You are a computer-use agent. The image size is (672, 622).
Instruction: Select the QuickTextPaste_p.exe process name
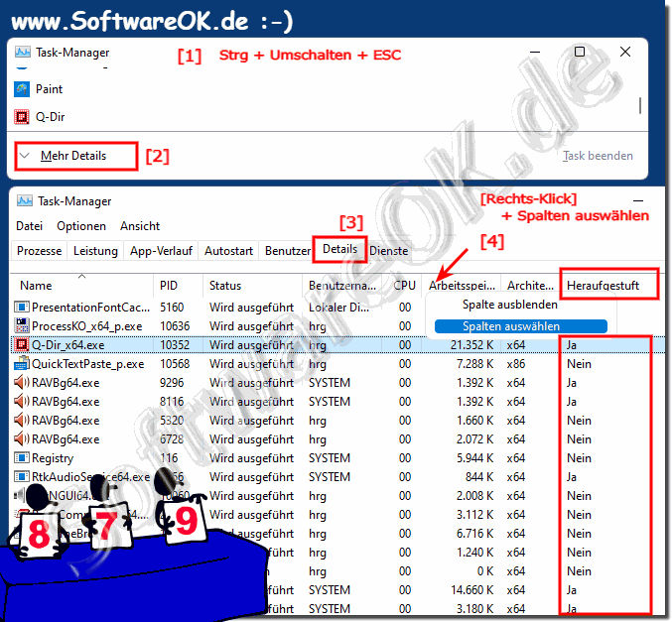pyautogui.click(x=88, y=364)
